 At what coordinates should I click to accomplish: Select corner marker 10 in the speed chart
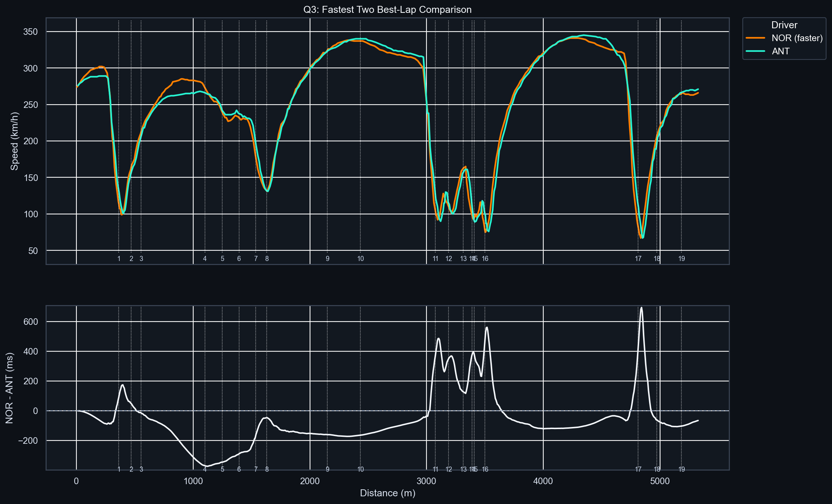pyautogui.click(x=361, y=259)
